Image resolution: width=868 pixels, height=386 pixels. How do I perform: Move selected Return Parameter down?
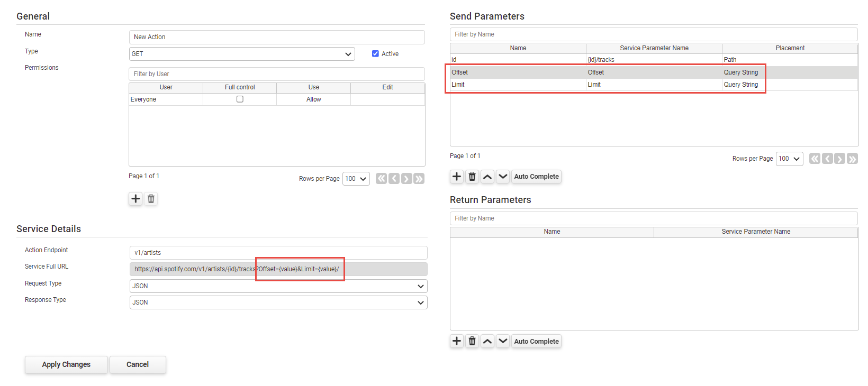[503, 342]
